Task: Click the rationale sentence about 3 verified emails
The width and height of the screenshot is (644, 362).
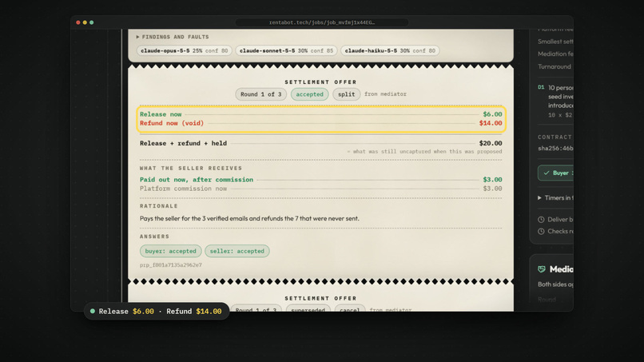Action: click(x=249, y=219)
